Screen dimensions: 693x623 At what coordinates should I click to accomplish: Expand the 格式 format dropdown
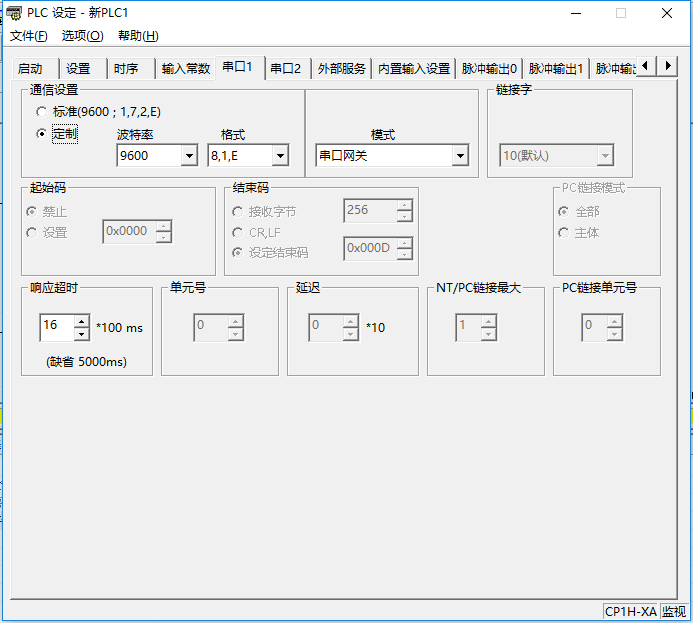[x=280, y=156]
